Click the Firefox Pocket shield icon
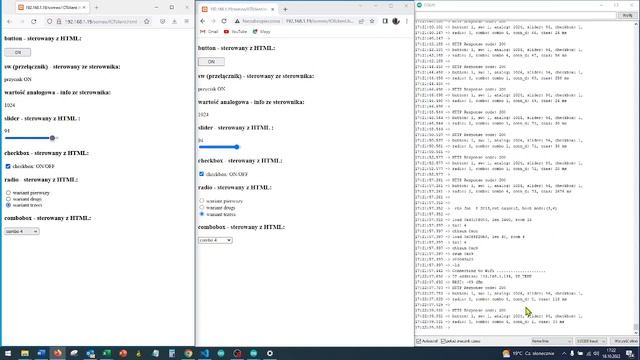The image size is (640, 360). pos(162,21)
